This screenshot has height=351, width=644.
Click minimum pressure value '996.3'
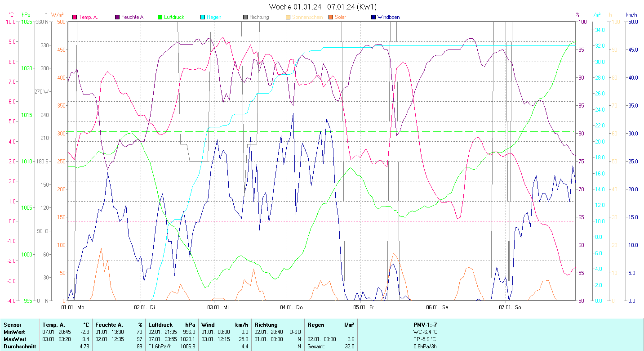tap(189, 332)
